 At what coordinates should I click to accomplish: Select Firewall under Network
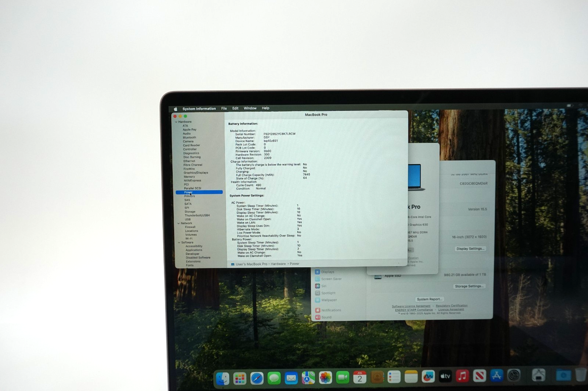point(190,227)
